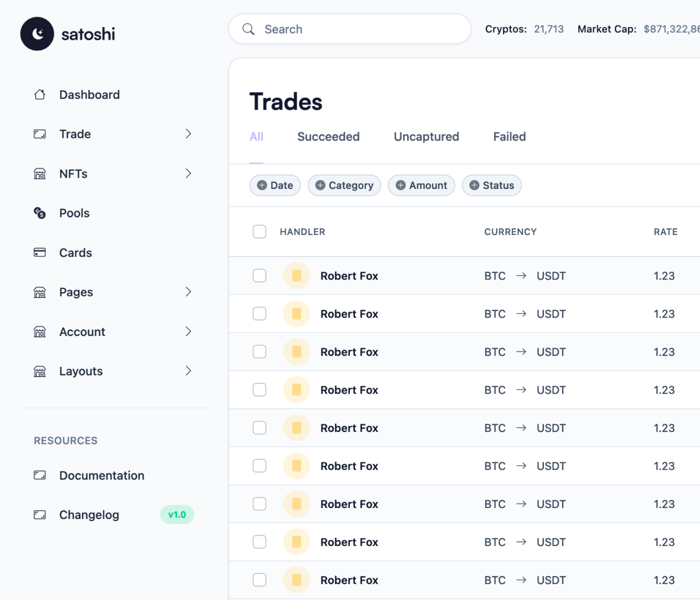
Task: Click the Dashboard home icon
Action: (x=39, y=94)
